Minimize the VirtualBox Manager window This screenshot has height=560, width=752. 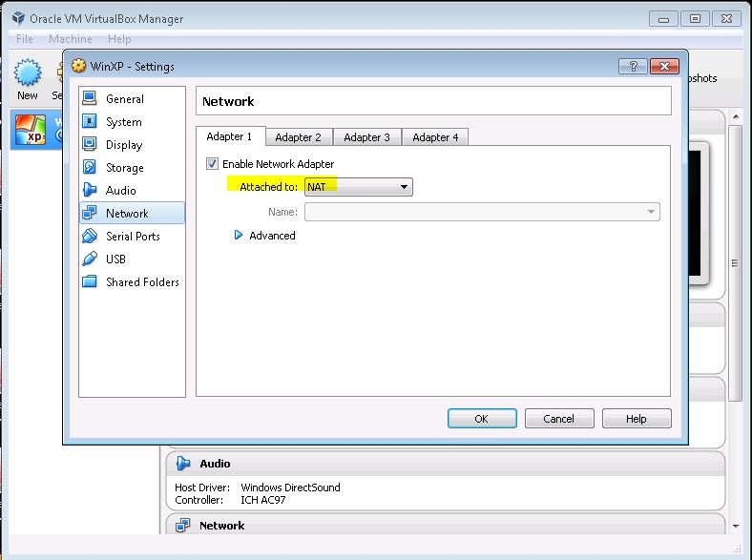pyautogui.click(x=663, y=19)
